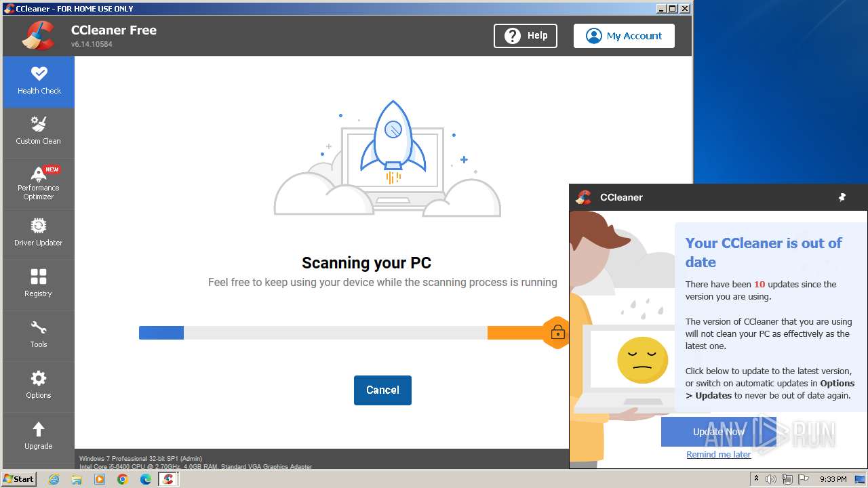The height and width of the screenshot is (488, 868).
Task: Cancel the PC scan
Action: point(382,390)
